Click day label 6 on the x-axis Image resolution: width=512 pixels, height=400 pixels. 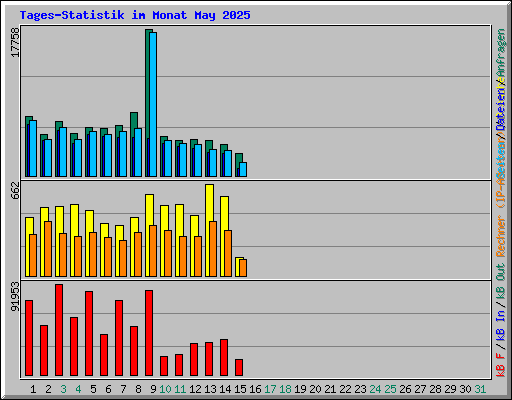(x=108, y=389)
